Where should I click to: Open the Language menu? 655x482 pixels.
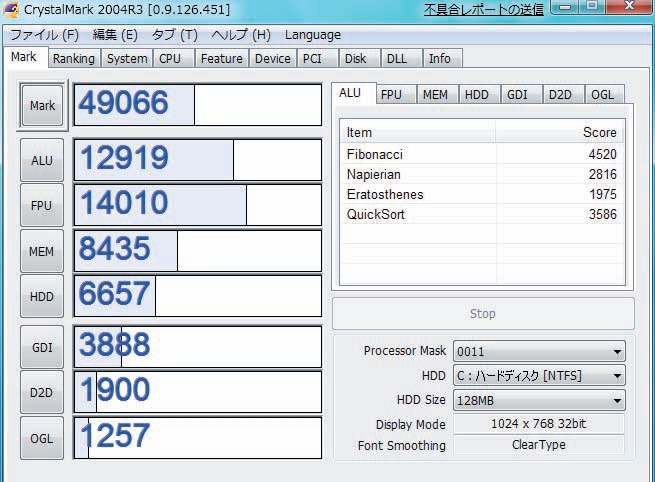click(312, 35)
